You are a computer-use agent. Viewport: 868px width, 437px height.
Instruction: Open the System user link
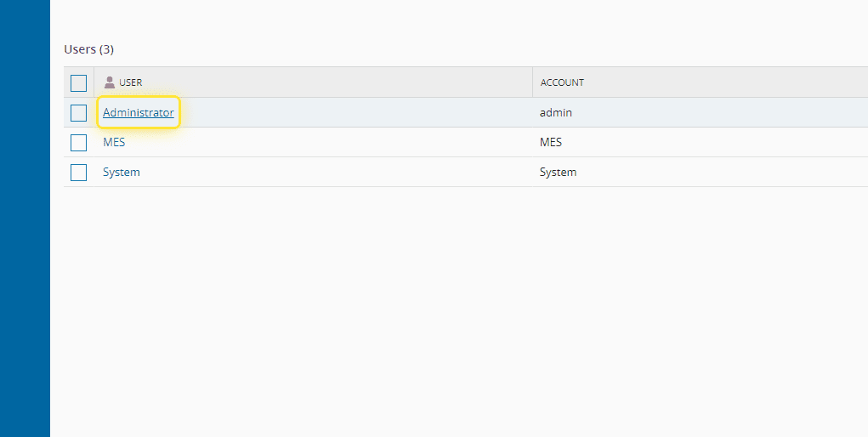point(121,172)
